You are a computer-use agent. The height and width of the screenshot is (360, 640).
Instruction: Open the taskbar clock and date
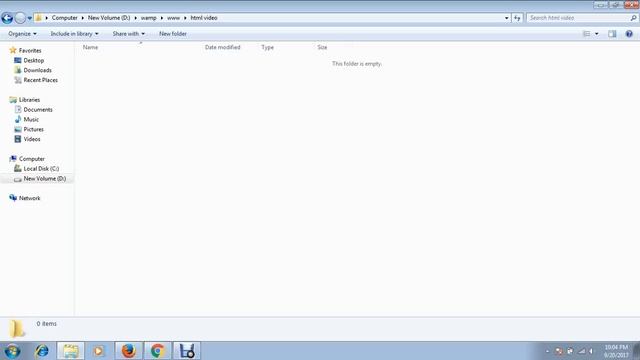tap(616, 351)
